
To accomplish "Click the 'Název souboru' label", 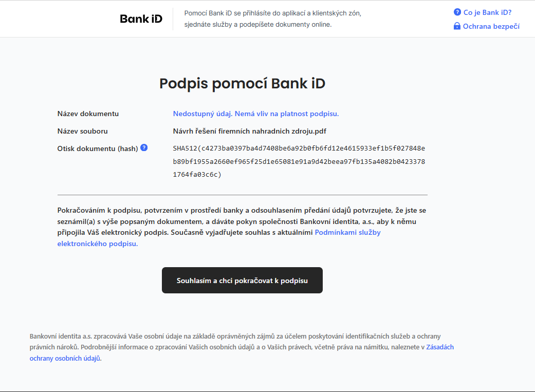I will click(x=83, y=131).
